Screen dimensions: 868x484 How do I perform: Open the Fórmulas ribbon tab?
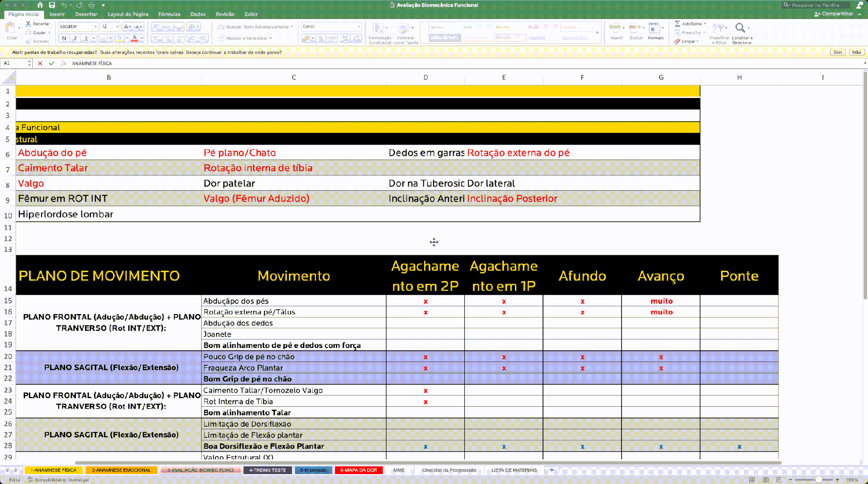point(169,14)
